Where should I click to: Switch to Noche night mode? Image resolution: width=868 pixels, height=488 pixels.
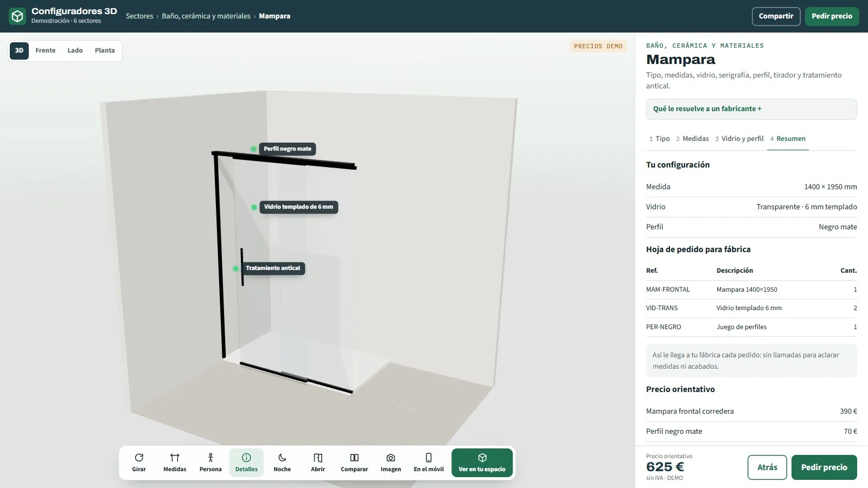(x=282, y=463)
